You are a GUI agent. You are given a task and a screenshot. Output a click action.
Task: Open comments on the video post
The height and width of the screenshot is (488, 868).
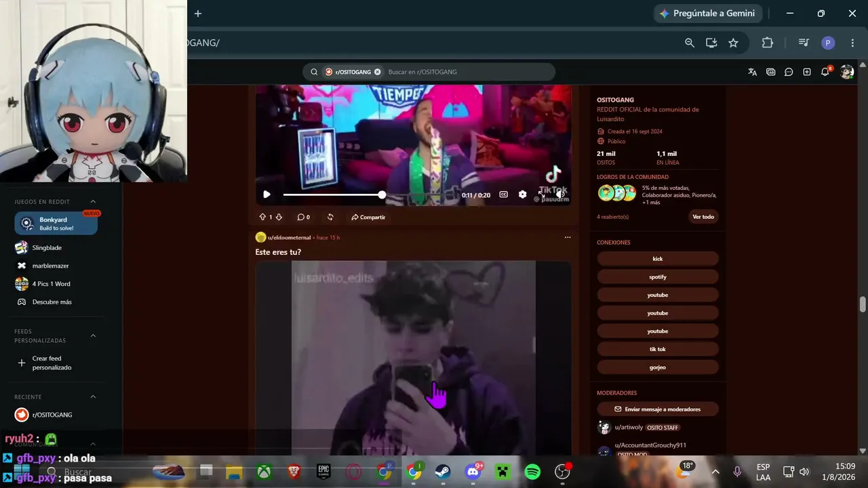pos(303,217)
